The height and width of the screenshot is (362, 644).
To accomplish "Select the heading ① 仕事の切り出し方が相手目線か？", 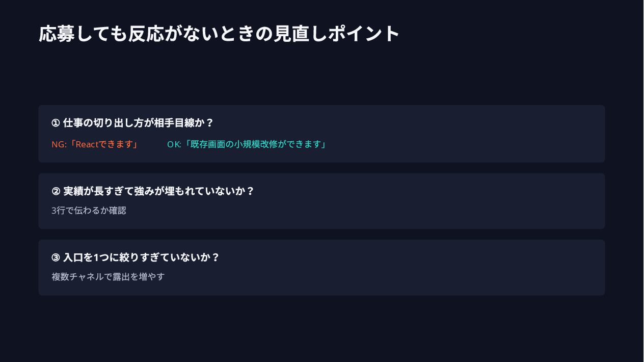I will [x=132, y=123].
